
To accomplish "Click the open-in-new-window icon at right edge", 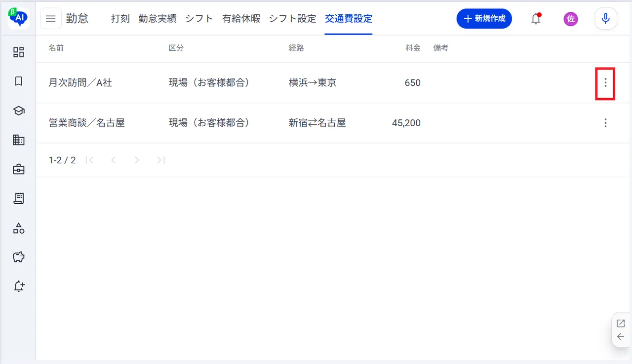I will (x=621, y=324).
